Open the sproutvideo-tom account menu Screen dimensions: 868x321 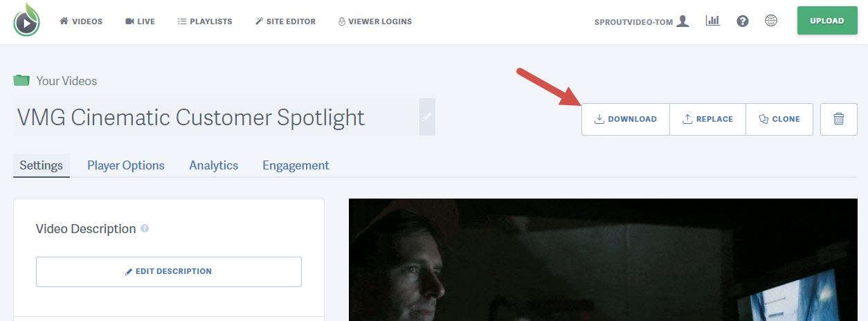click(x=641, y=21)
